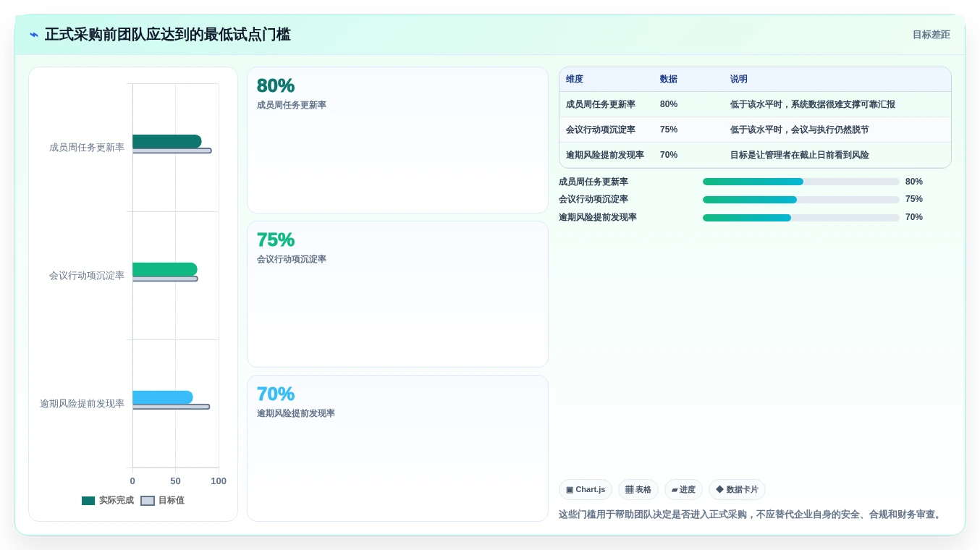Click the 逾期风险提前发现率 progress list label
Screen dimensions: 980x550
(x=598, y=217)
